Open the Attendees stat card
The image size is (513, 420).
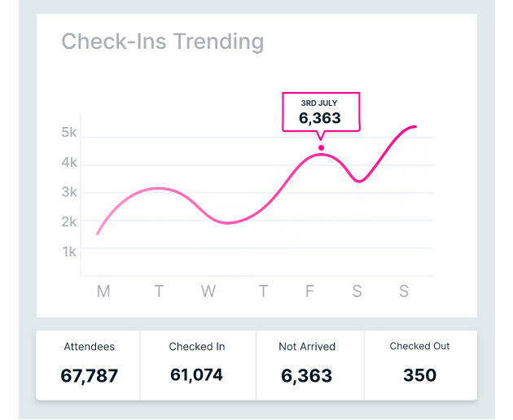89,364
